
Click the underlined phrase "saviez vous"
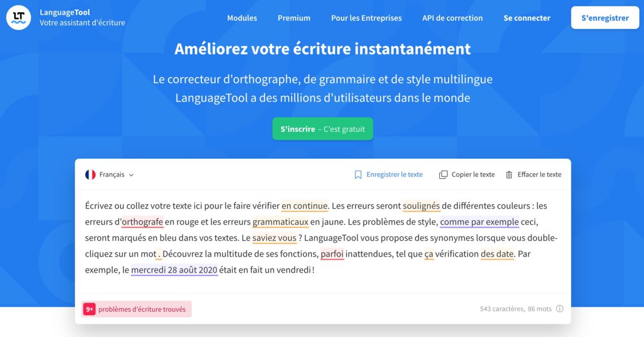pyautogui.click(x=274, y=238)
